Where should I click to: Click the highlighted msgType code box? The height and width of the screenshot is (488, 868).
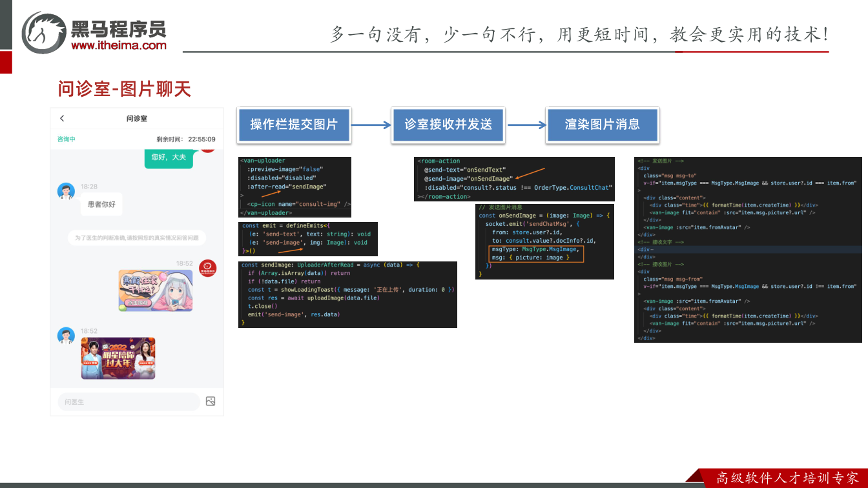pyautogui.click(x=536, y=254)
